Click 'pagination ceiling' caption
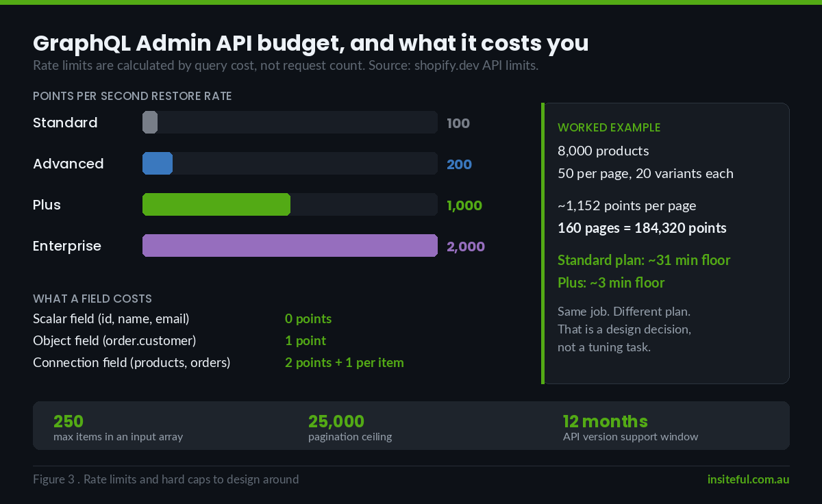This screenshot has height=504, width=822. [x=350, y=437]
